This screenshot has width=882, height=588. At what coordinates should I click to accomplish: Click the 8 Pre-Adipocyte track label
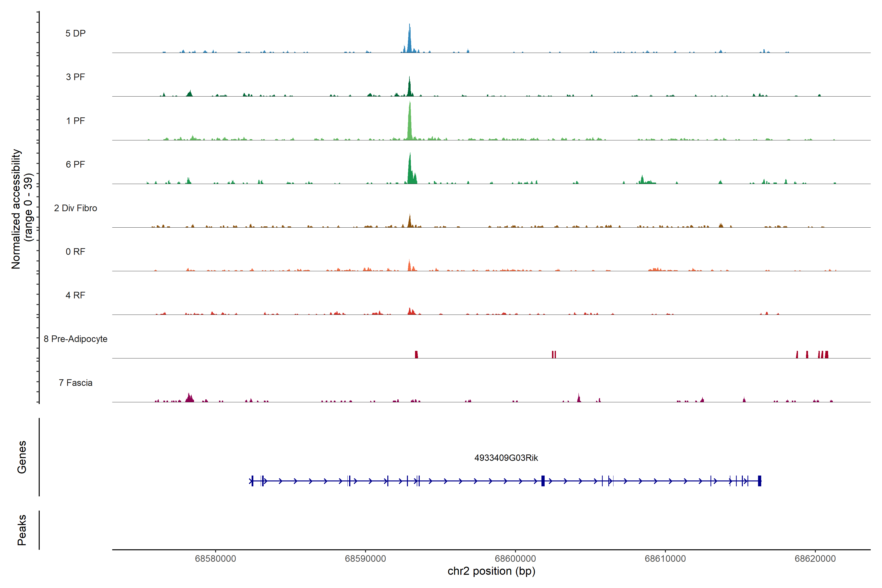(75, 339)
